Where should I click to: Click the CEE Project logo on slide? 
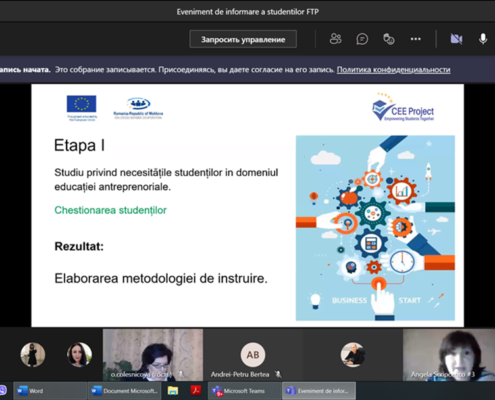403,107
